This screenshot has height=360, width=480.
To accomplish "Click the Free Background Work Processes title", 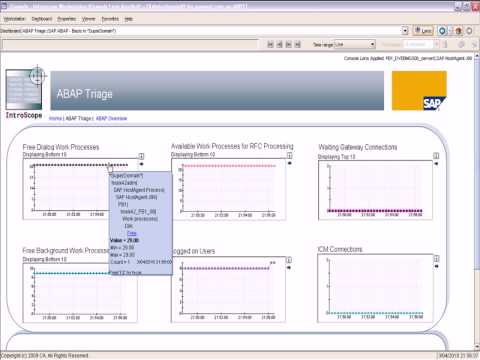I will 66,251.
